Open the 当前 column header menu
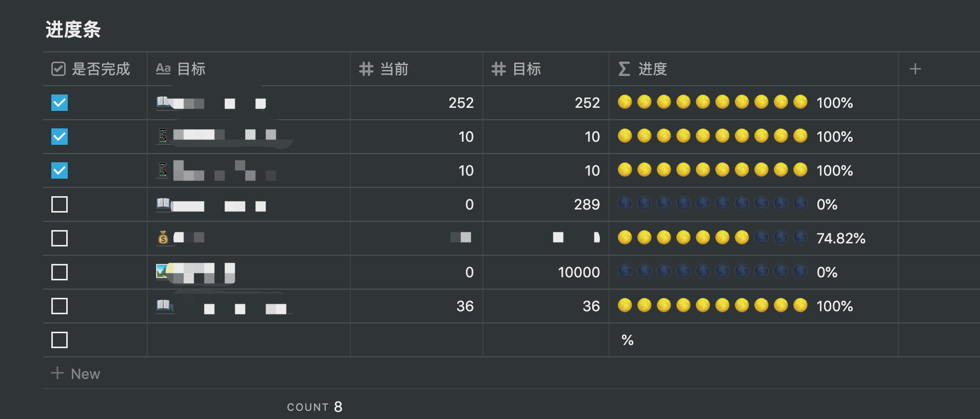The image size is (980, 419). tap(394, 69)
